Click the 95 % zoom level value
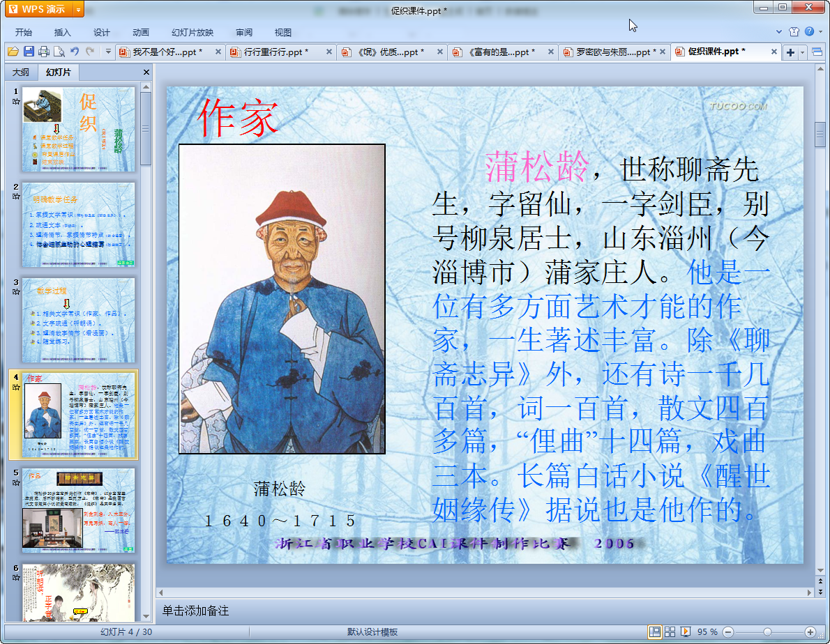830x644 pixels. click(707, 632)
